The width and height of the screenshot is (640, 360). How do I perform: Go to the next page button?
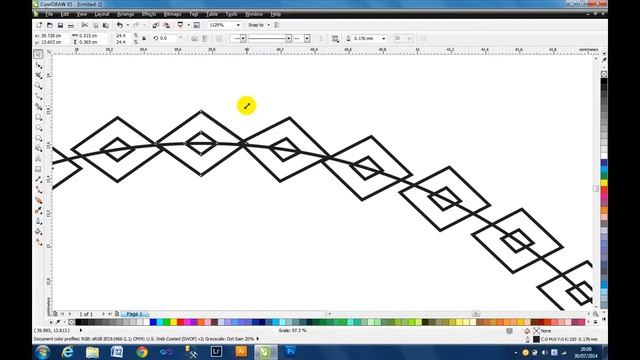(103, 314)
